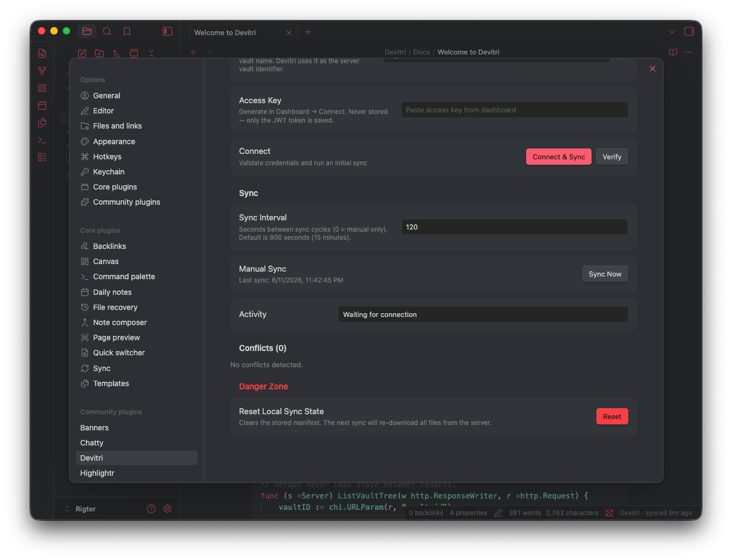Open more options ellipsis in note header
The width and height of the screenshot is (732, 560).
(x=688, y=52)
